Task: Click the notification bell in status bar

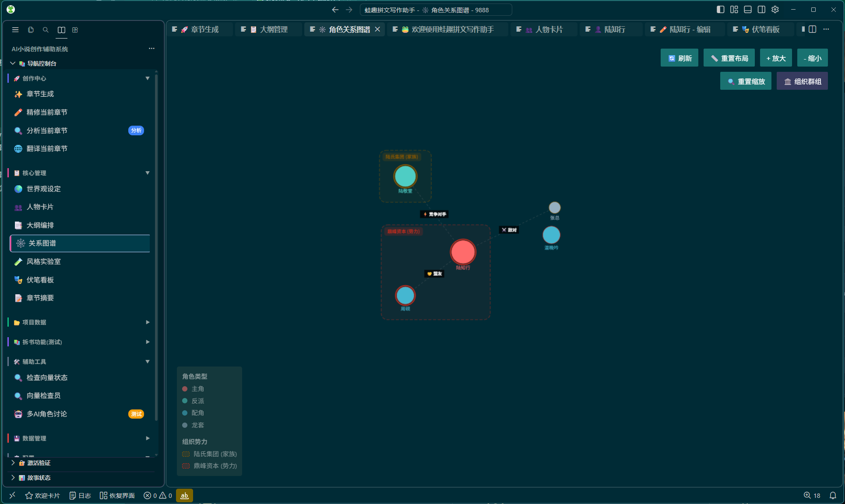Action: coord(833,495)
